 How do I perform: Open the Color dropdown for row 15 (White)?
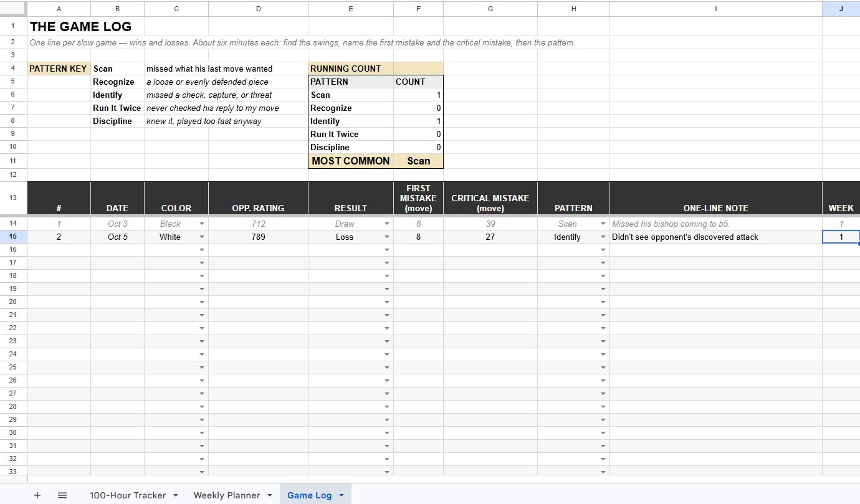coord(202,237)
